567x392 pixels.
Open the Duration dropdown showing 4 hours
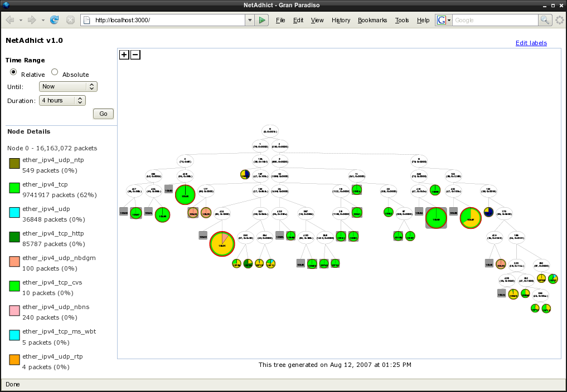point(62,100)
